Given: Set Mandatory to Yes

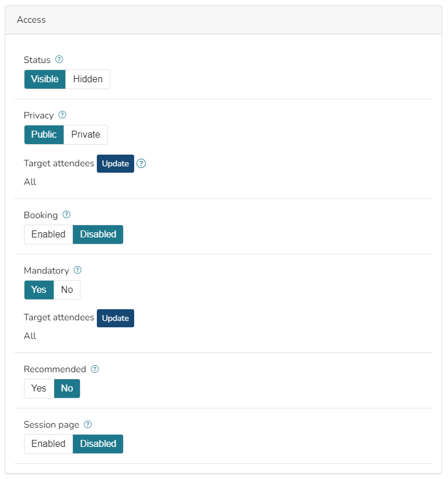Looking at the screenshot, I should (39, 290).
